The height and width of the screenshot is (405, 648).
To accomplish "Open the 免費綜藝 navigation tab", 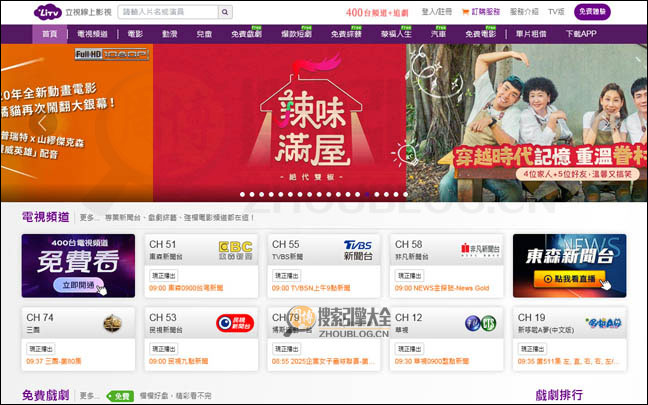I will [346, 34].
